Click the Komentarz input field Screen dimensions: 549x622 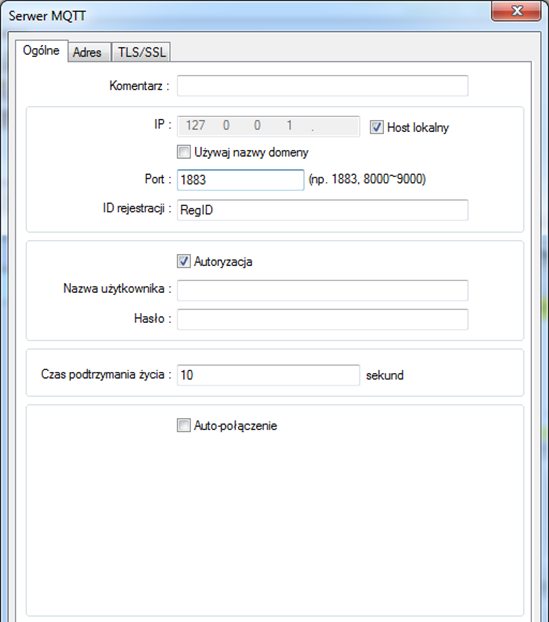pyautogui.click(x=322, y=86)
